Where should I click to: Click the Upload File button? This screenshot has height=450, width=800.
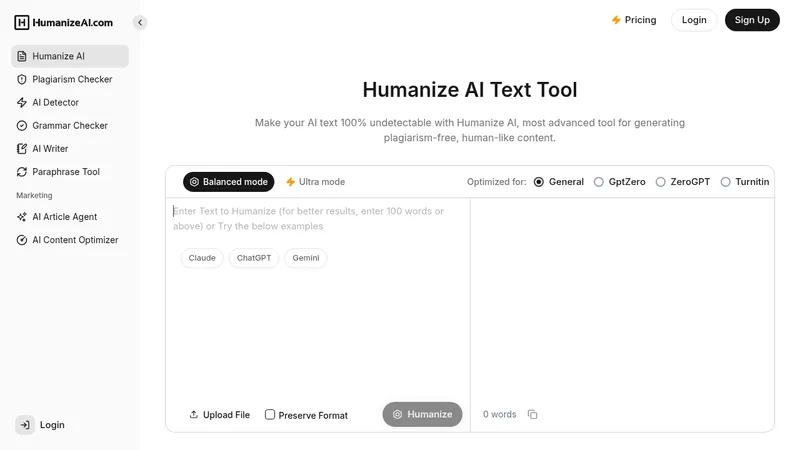click(x=220, y=415)
